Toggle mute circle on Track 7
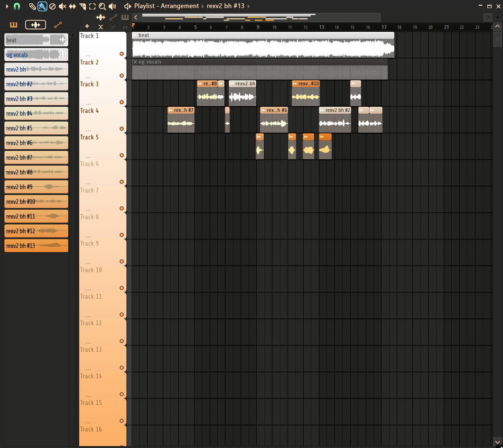503x448 pixels. [121, 209]
